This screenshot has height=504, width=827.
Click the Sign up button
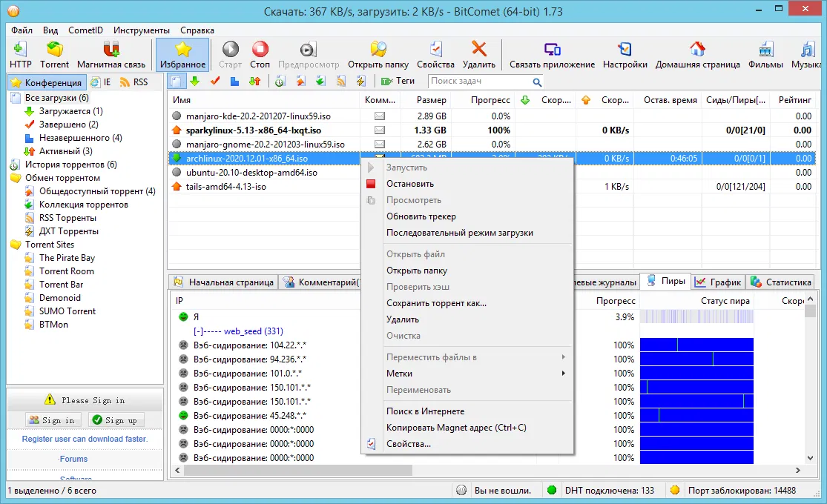pos(115,420)
